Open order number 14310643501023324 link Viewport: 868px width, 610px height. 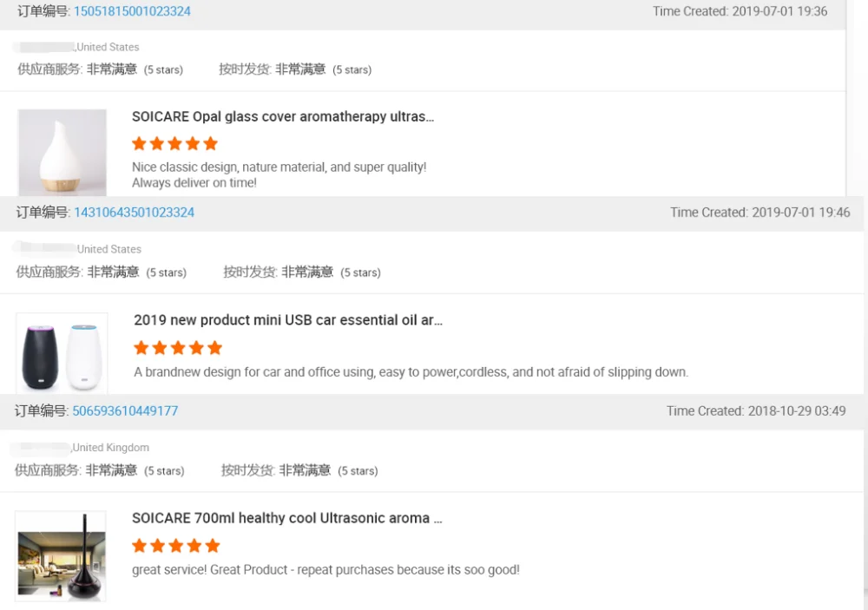pos(134,212)
